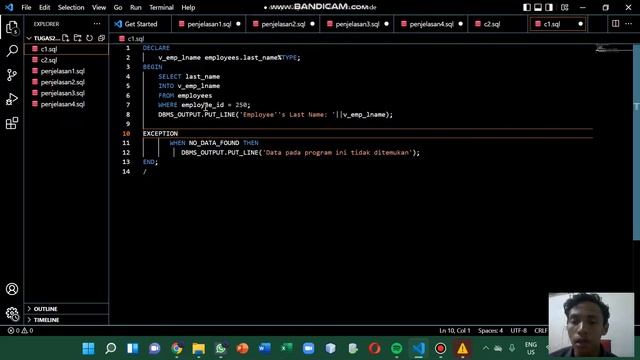Click the Bandicam record icon in taskbar

click(x=440, y=348)
